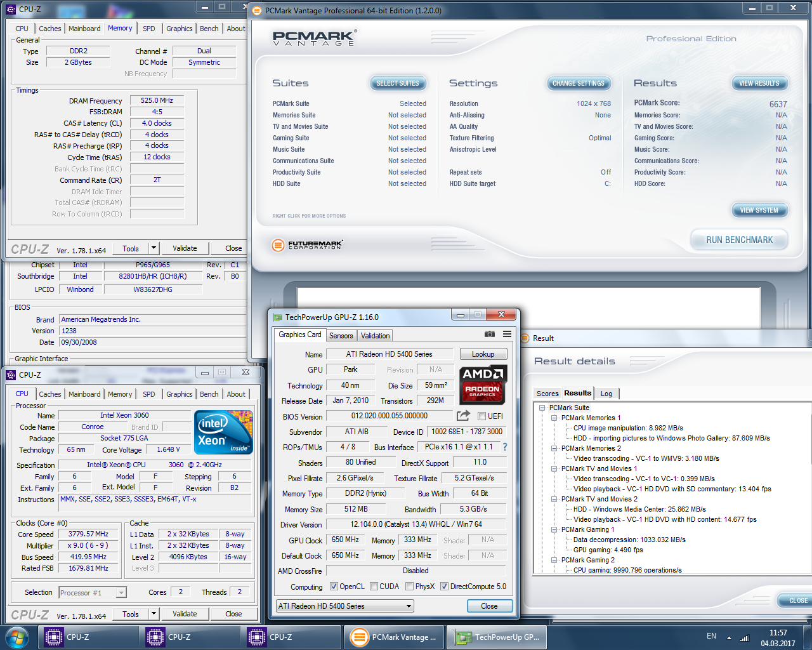Toggle the OpenCL computing checkbox
The height and width of the screenshot is (650, 812).
click(x=334, y=587)
